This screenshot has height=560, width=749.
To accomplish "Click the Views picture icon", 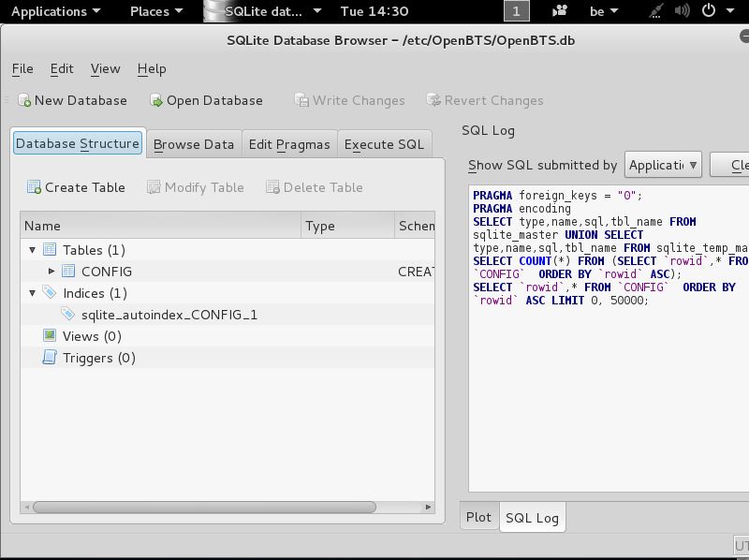I will pos(50,335).
